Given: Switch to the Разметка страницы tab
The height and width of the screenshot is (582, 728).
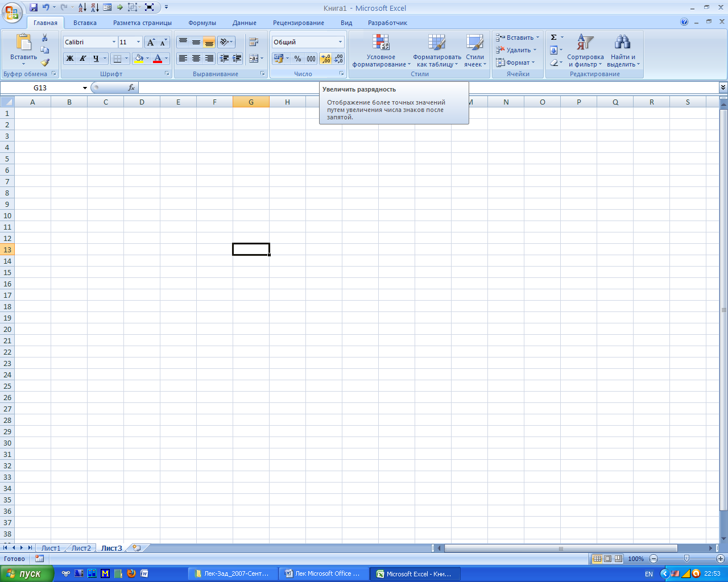Looking at the screenshot, I should (x=142, y=23).
